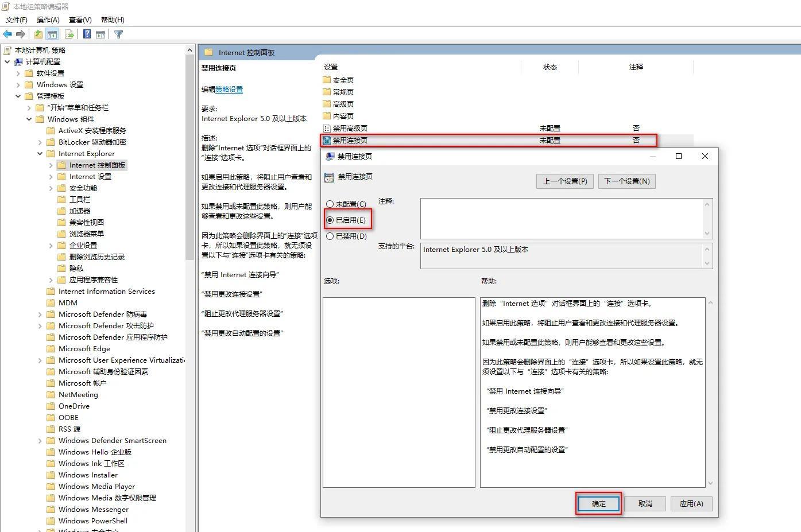Select the 未配置(C) radio button

click(x=330, y=204)
